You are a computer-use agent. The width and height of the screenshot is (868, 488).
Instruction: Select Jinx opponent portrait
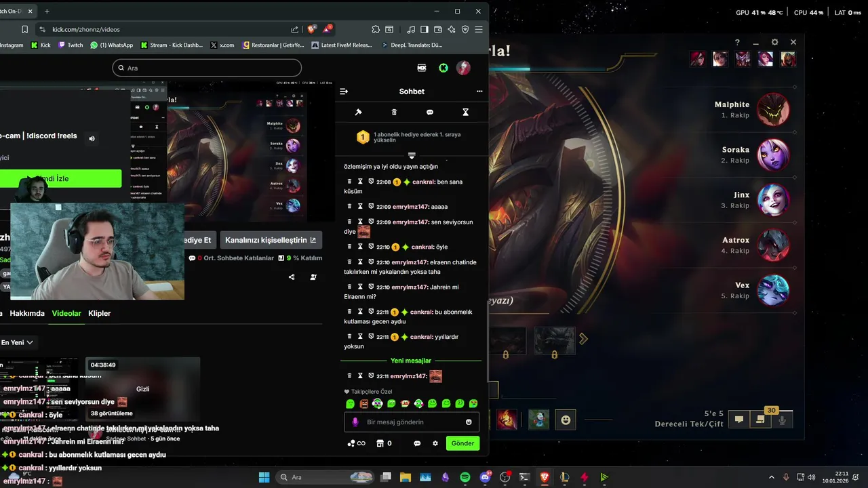[773, 200]
